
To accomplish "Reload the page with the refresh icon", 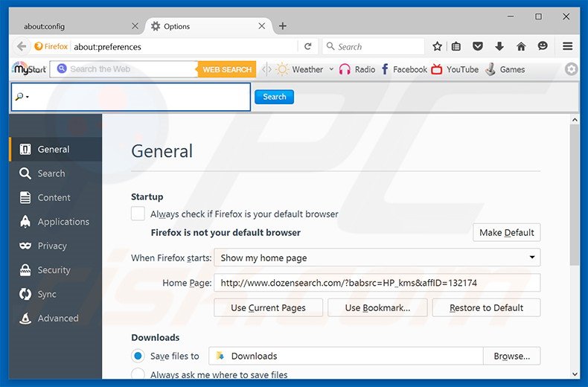I will 308,46.
